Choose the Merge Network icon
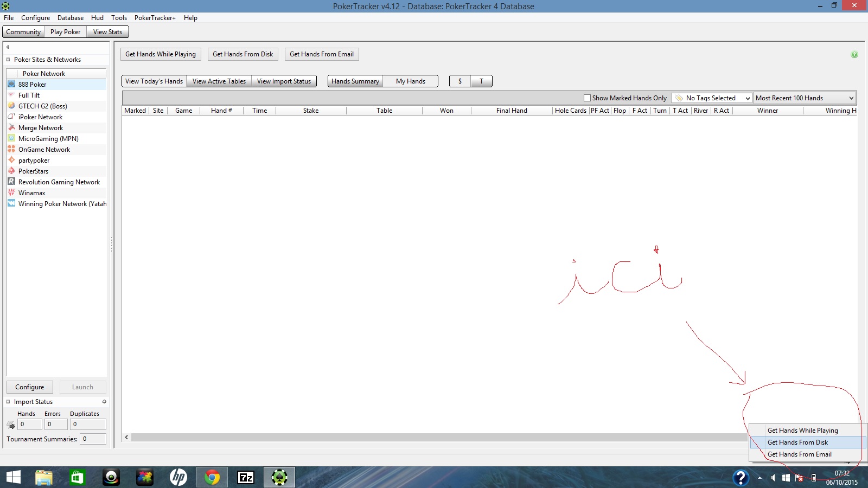 point(11,127)
